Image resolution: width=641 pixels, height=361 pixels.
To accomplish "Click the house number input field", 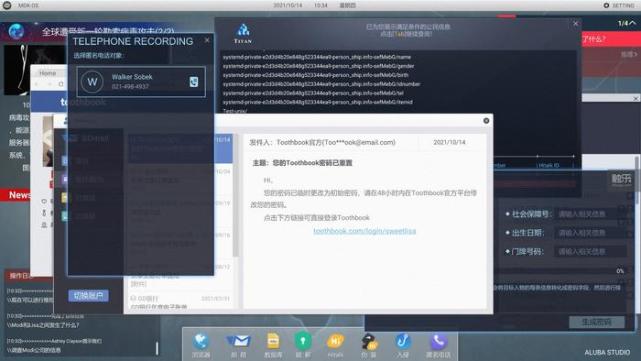I will click(x=591, y=251).
